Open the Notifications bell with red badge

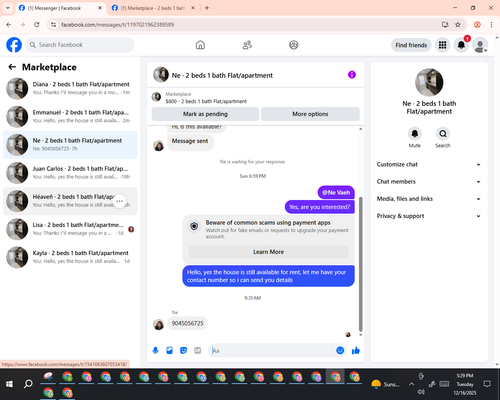point(462,45)
